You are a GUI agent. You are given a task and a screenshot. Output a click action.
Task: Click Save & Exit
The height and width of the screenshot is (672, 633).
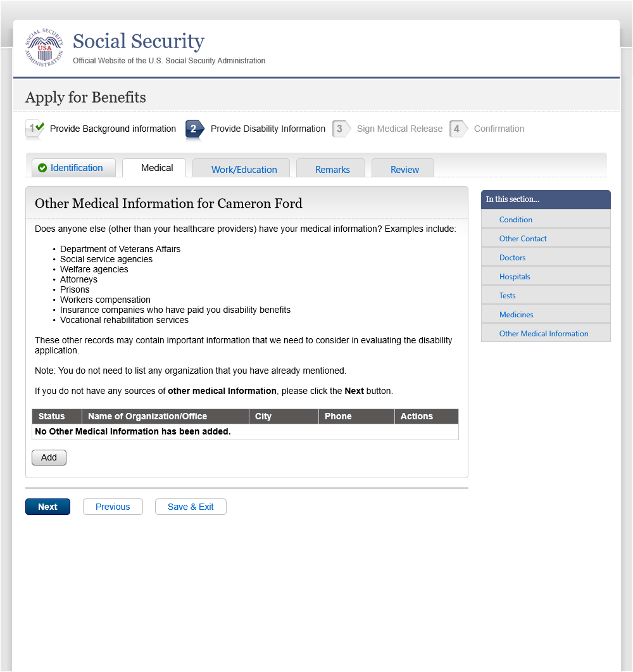191,507
